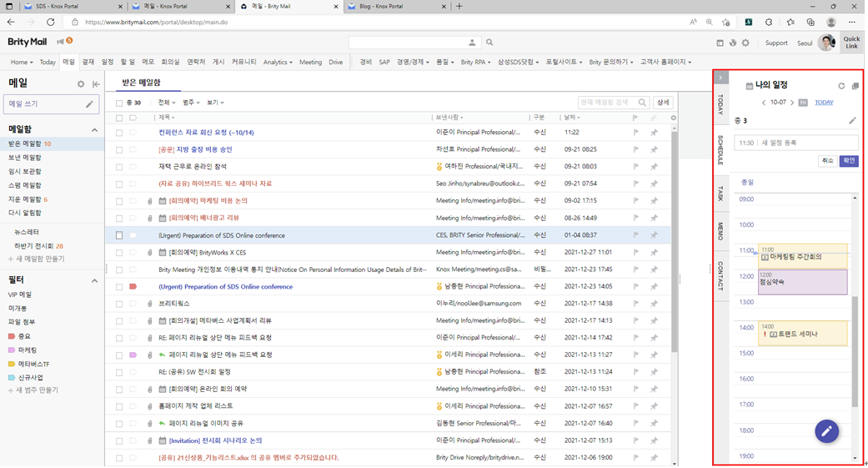This screenshot has height=468, width=868.
Task: Select the 중요 red category
Action: pyautogui.click(x=20, y=336)
